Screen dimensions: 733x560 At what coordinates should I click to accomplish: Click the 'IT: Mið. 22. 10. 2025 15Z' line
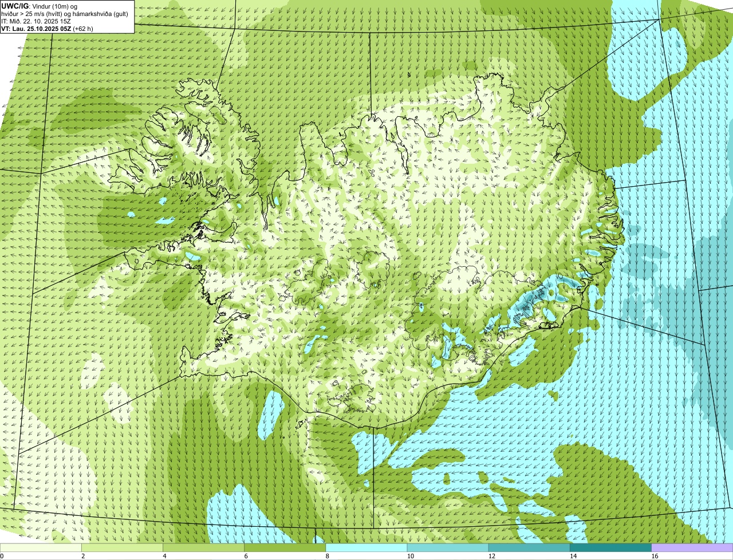[x=36, y=21]
